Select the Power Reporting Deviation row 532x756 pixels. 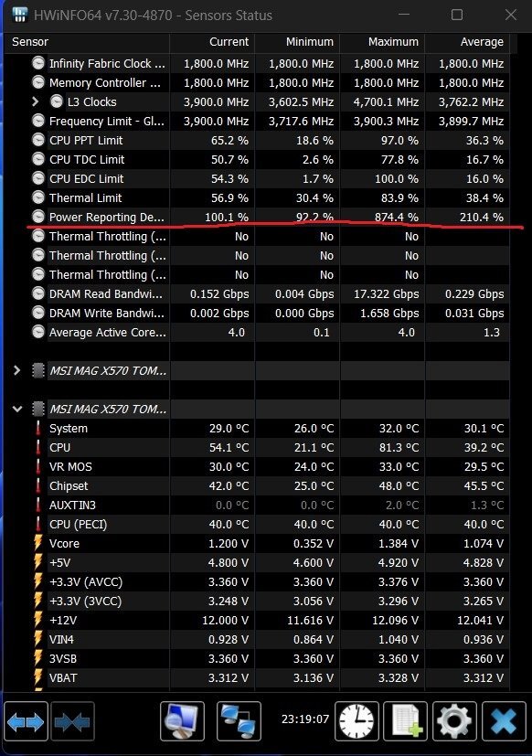[257, 217]
